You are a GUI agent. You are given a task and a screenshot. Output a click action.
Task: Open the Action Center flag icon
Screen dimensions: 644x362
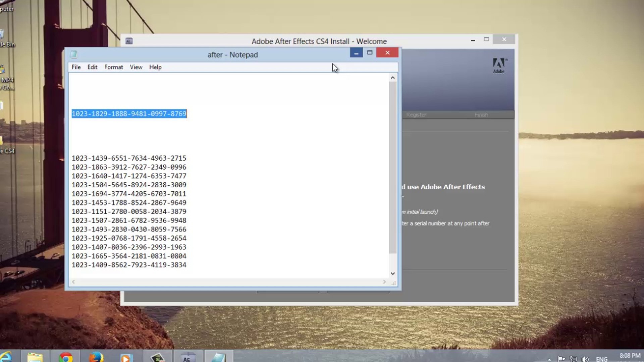click(561, 359)
